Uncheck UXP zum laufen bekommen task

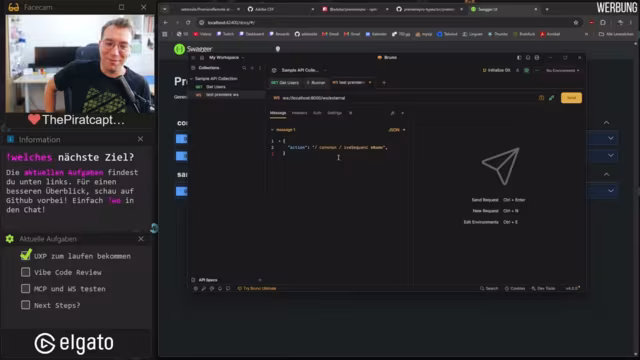point(25,256)
